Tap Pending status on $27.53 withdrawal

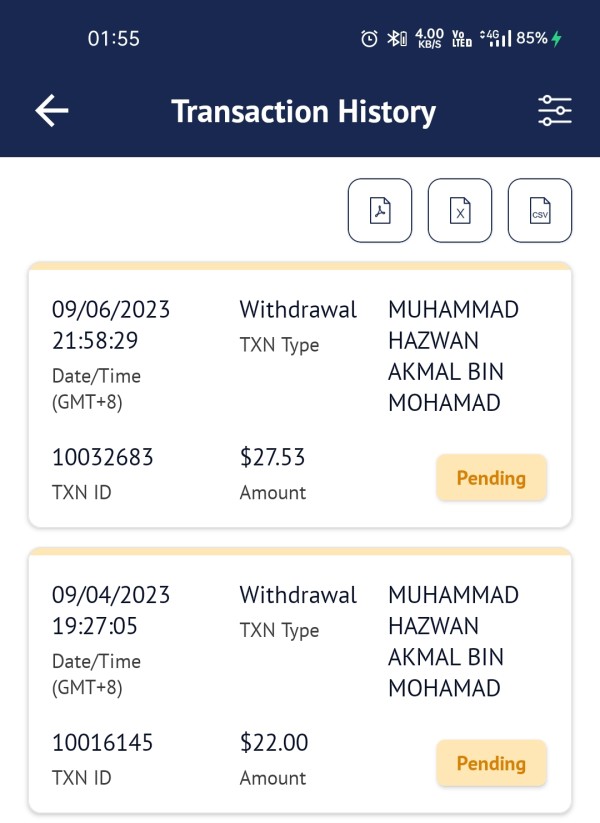(491, 478)
